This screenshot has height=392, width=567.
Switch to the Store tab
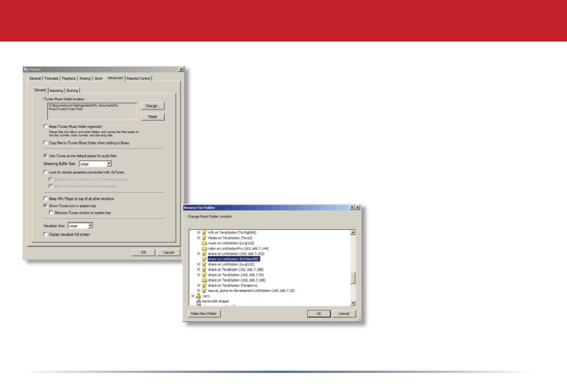coord(98,78)
